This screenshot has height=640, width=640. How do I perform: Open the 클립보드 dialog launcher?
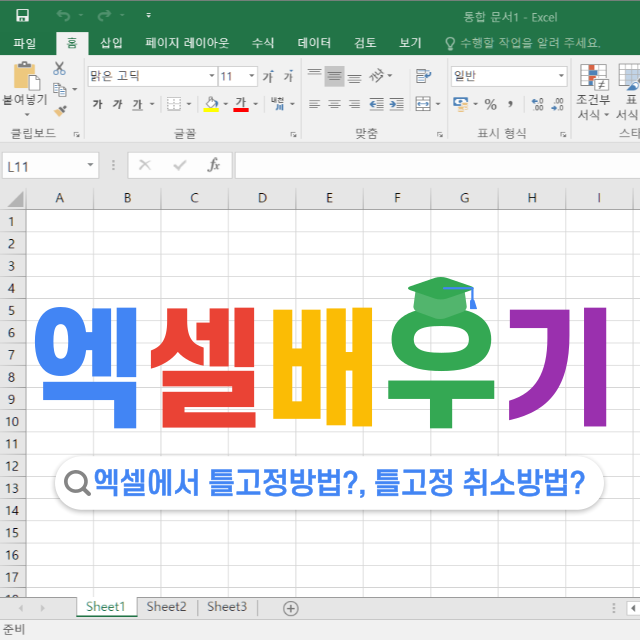[x=76, y=134]
